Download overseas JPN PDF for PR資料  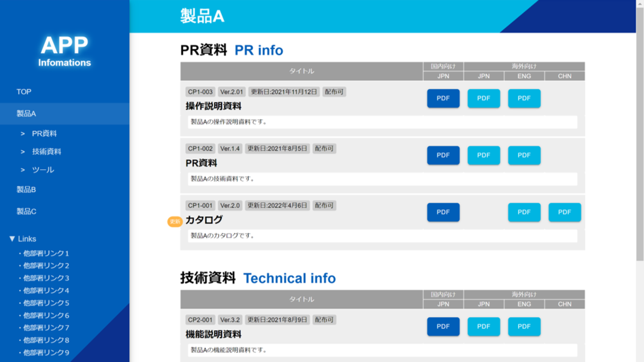click(484, 155)
